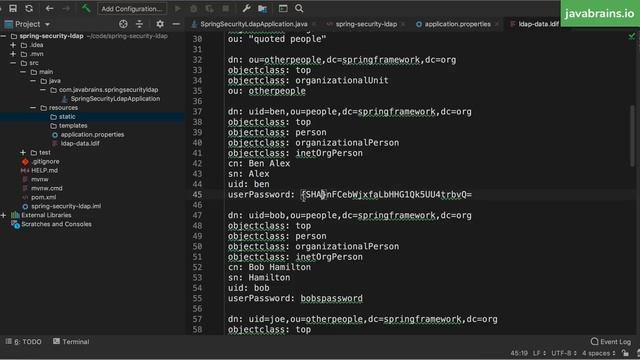Close the SpringSecurityLdapApplication.java tab
Screen dimensions: 640x360
coord(313,24)
